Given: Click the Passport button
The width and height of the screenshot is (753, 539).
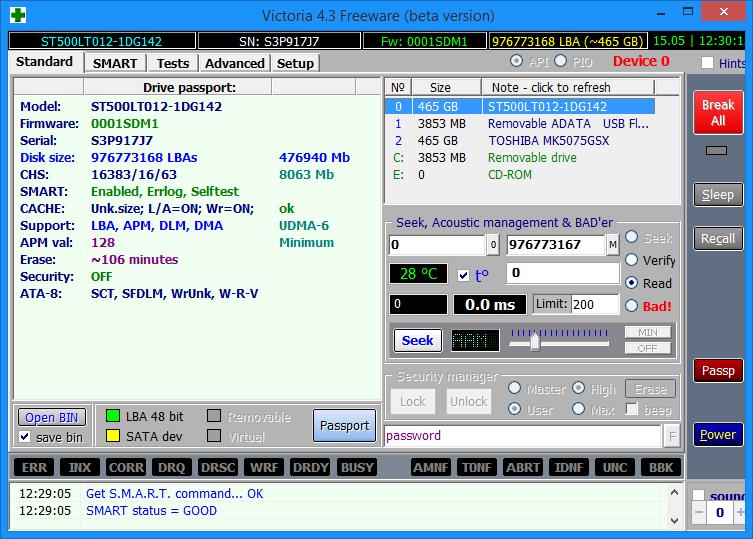Looking at the screenshot, I should 344,426.
